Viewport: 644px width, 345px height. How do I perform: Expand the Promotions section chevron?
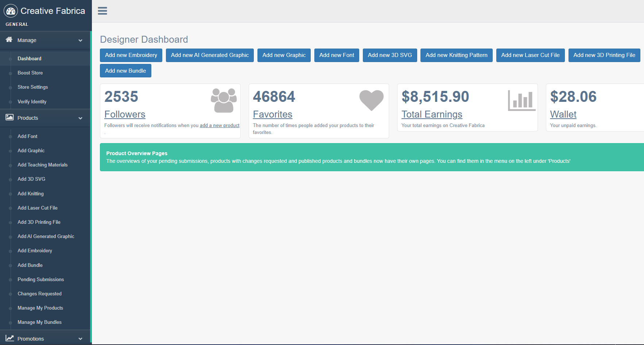click(x=80, y=339)
